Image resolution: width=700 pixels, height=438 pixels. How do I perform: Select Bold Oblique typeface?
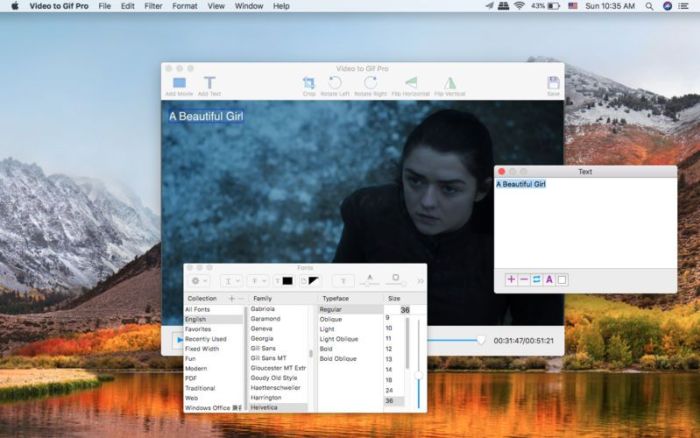click(338, 358)
